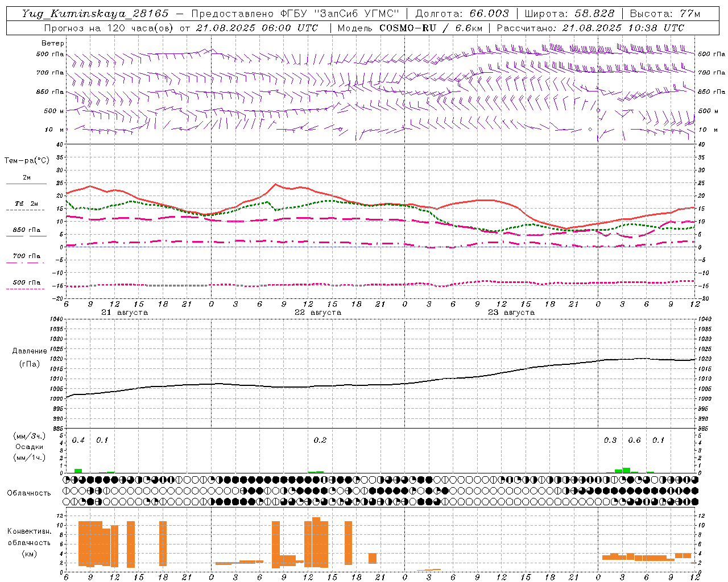Select the Облачность row label
This screenshot has width=728, height=582.
[x=29, y=493]
